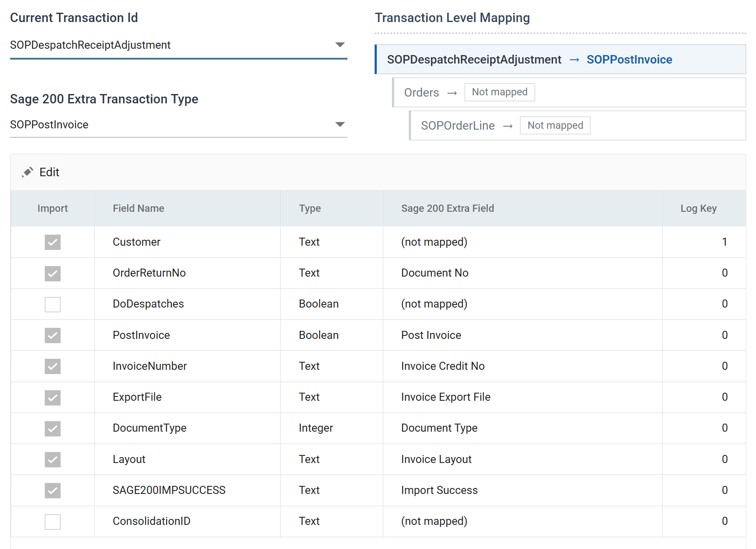Screen dimensions: 756x549
Task: Open the Sage 200 Extra Transaction Type arrow
Action: (340, 124)
